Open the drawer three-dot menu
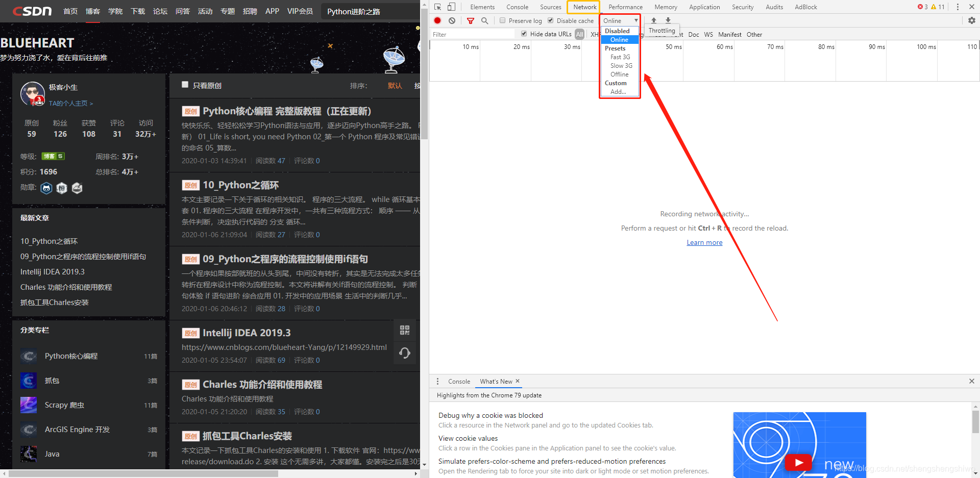The height and width of the screenshot is (478, 980). [x=437, y=381]
